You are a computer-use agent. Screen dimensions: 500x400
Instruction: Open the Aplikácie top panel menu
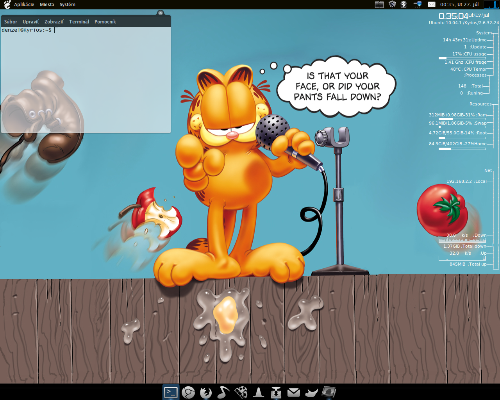24,4
